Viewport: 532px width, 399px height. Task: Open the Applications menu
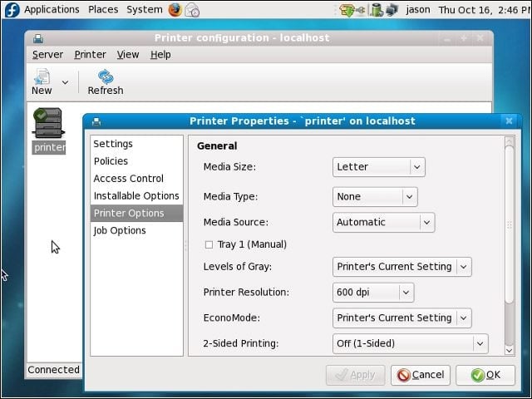(x=52, y=9)
